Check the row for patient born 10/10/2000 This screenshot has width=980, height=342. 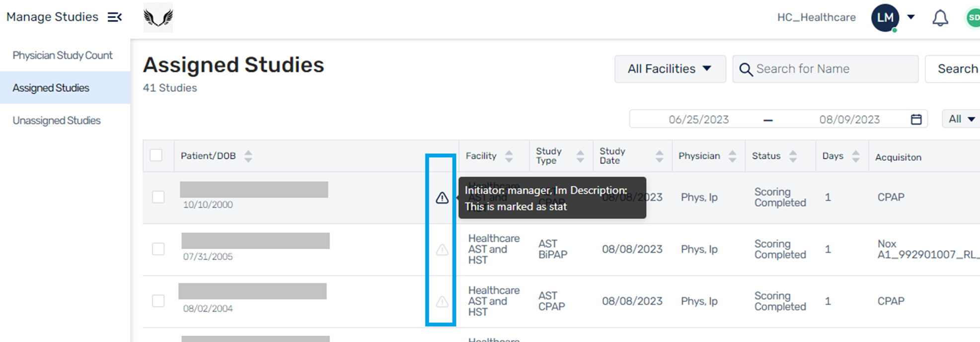tap(158, 197)
